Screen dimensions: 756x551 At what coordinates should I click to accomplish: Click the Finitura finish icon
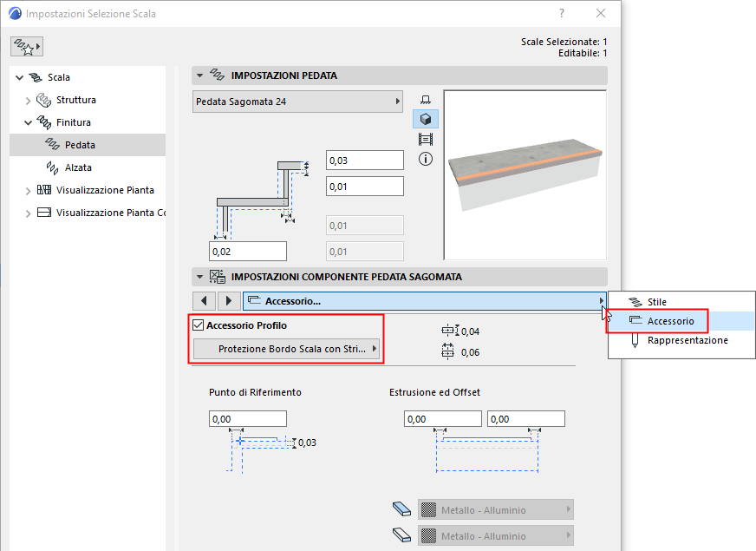pyautogui.click(x=44, y=122)
